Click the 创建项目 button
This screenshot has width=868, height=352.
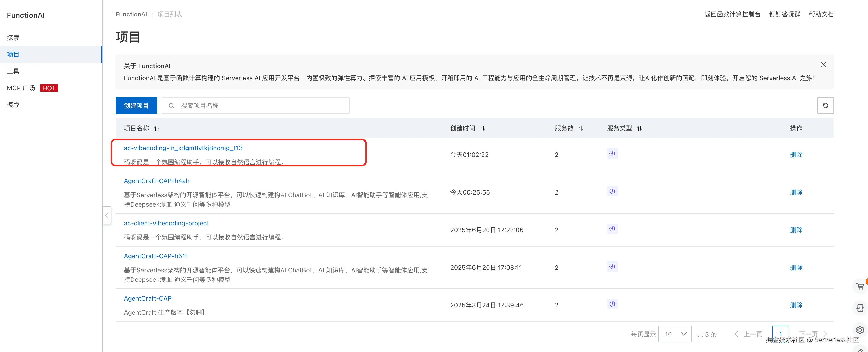pyautogui.click(x=136, y=106)
